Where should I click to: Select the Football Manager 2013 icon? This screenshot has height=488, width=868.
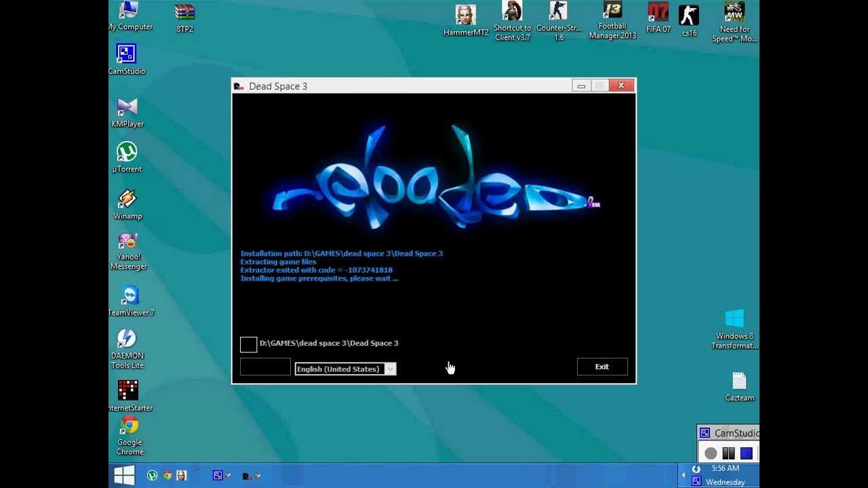[612, 20]
